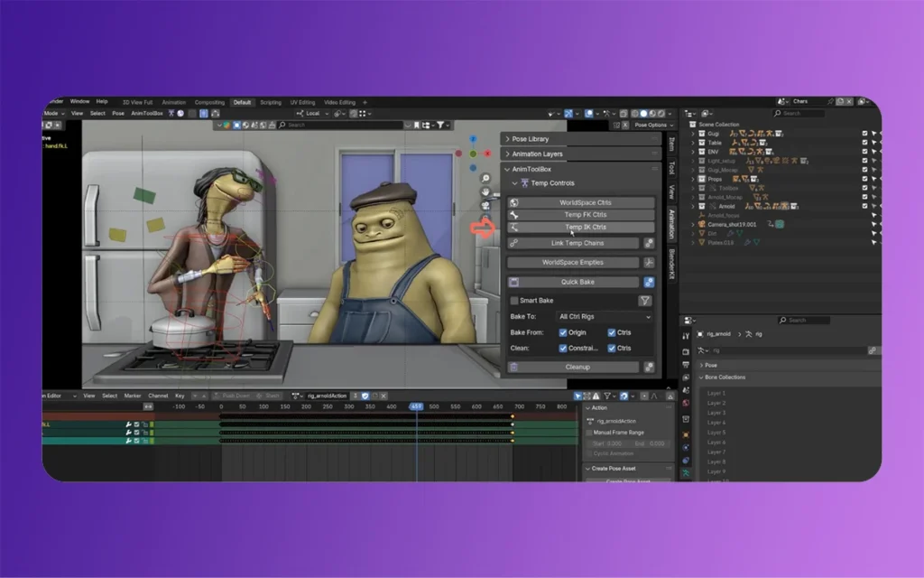Open the Object Data armature properties tab

tap(686, 473)
